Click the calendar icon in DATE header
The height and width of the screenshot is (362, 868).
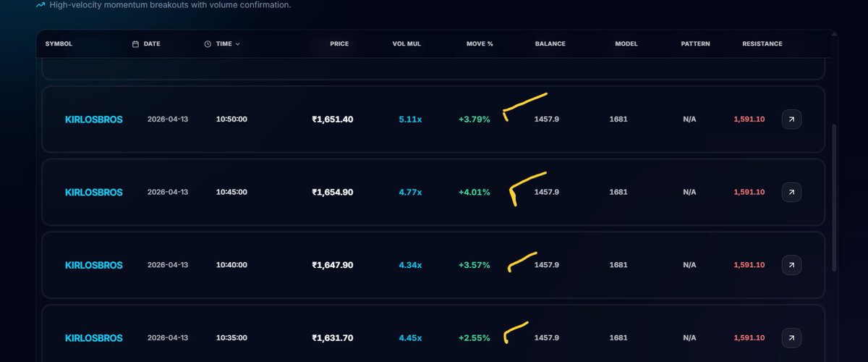coord(135,44)
